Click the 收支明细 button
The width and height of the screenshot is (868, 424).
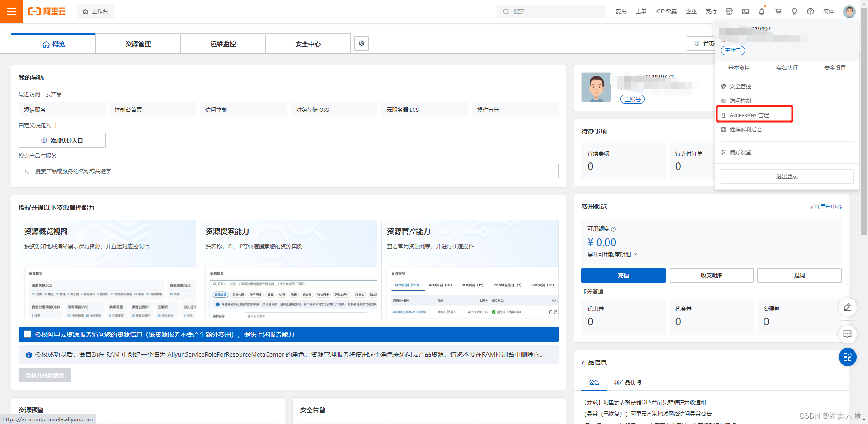[x=711, y=276]
